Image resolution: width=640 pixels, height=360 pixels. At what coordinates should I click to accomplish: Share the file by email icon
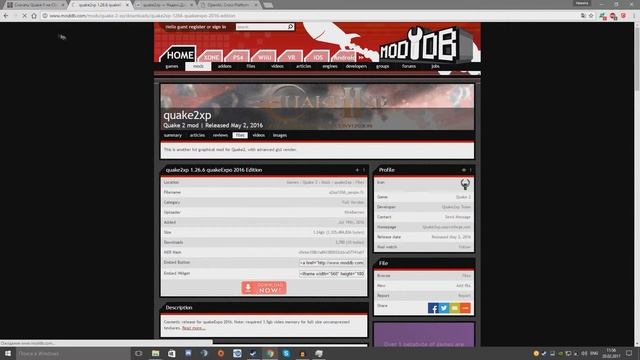(x=454, y=308)
